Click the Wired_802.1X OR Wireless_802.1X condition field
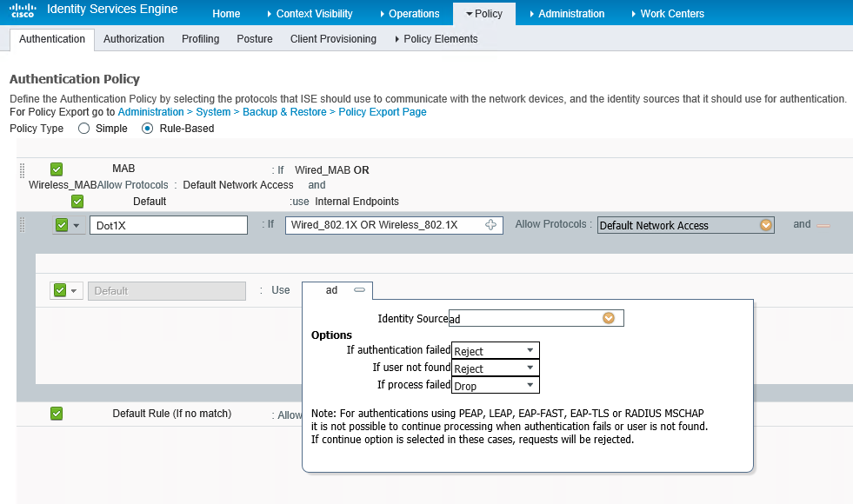This screenshot has width=853, height=504. [394, 225]
